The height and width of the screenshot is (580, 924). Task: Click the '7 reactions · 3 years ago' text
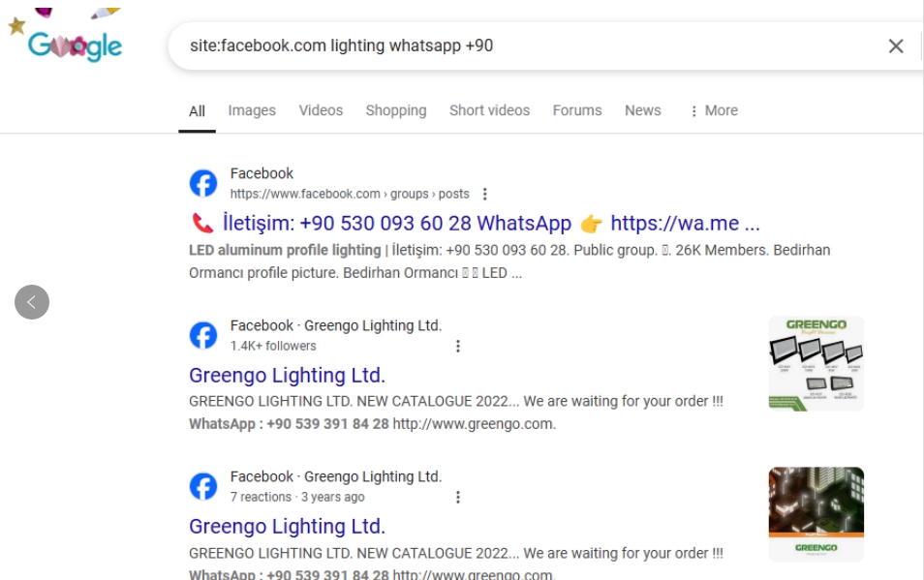(x=297, y=497)
